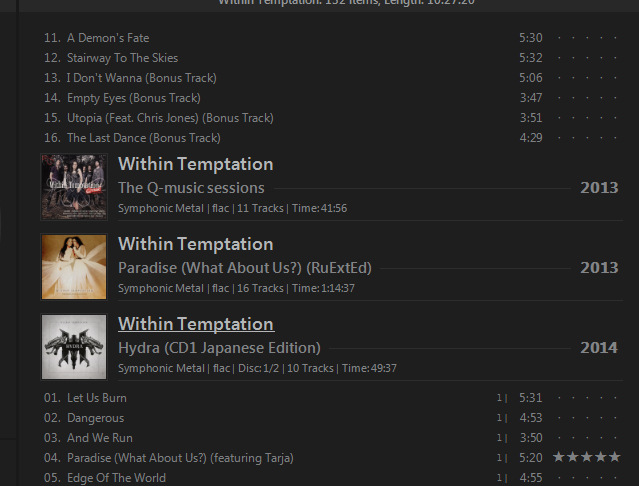
Task: Click rating dots for The Last Dance
Action: click(x=586, y=138)
